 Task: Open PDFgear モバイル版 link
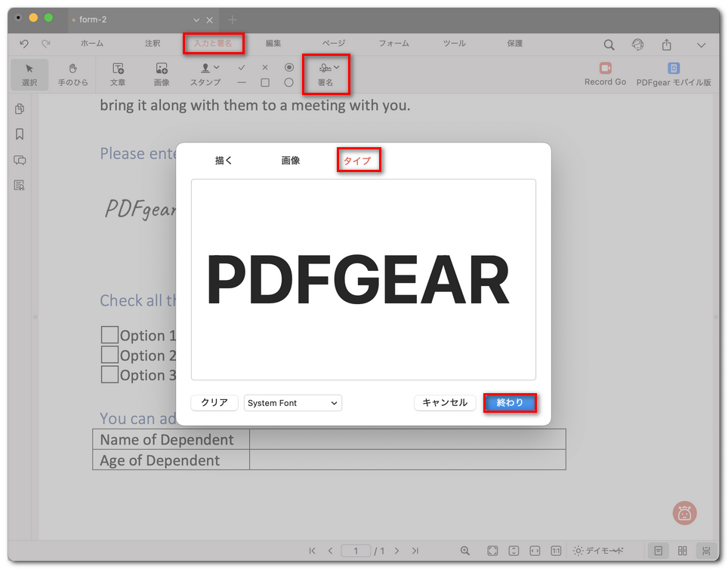(x=674, y=74)
